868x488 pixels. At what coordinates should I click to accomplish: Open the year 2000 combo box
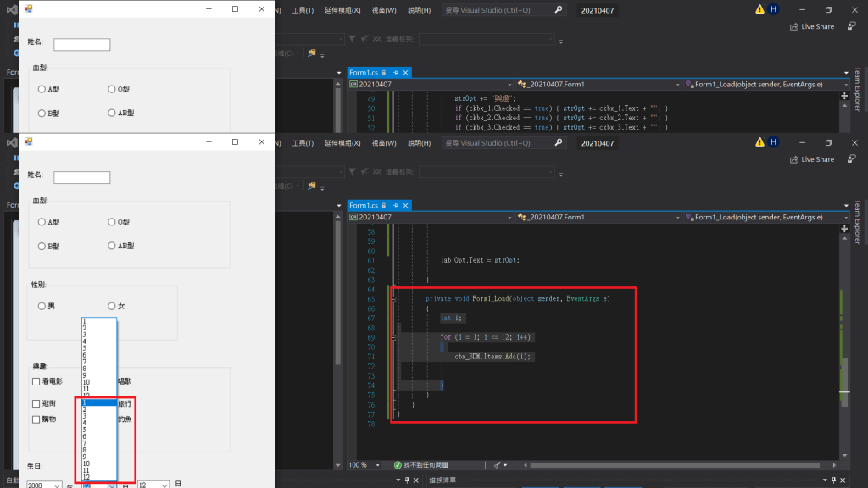coord(44,485)
